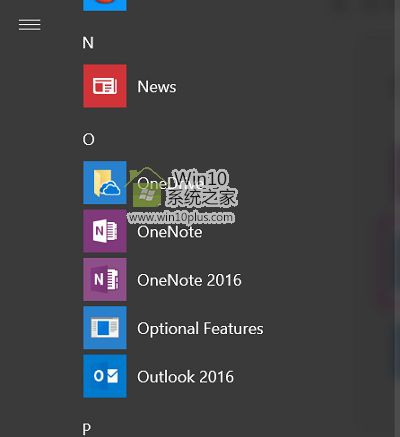Click the partially visible app tile at top
Image resolution: width=400 pixels, height=437 pixels.
[x=105, y=5]
